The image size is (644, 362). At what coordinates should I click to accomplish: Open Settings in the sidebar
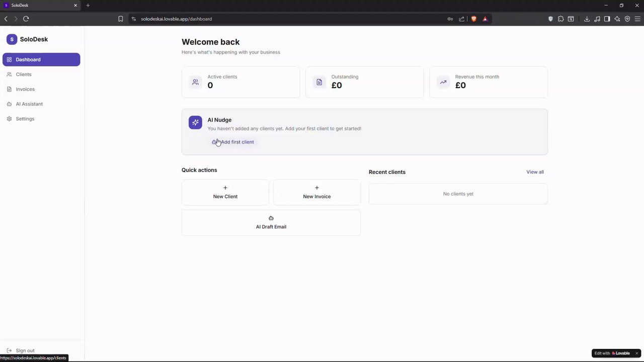pyautogui.click(x=41, y=119)
